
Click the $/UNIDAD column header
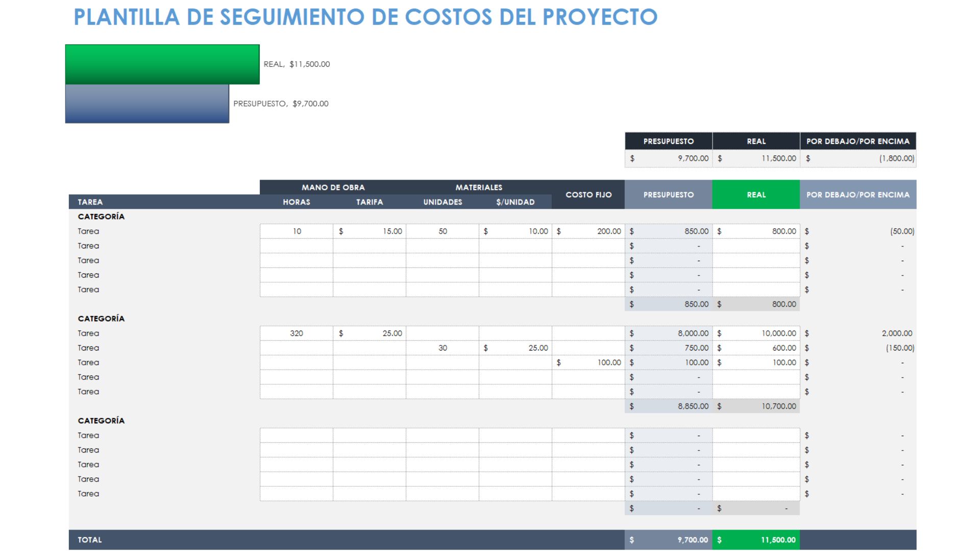pos(516,202)
